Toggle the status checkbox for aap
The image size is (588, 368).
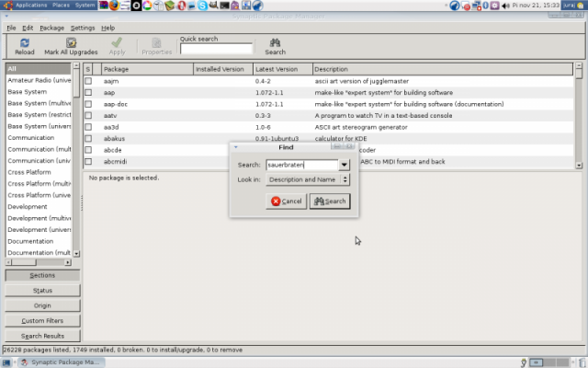88,92
